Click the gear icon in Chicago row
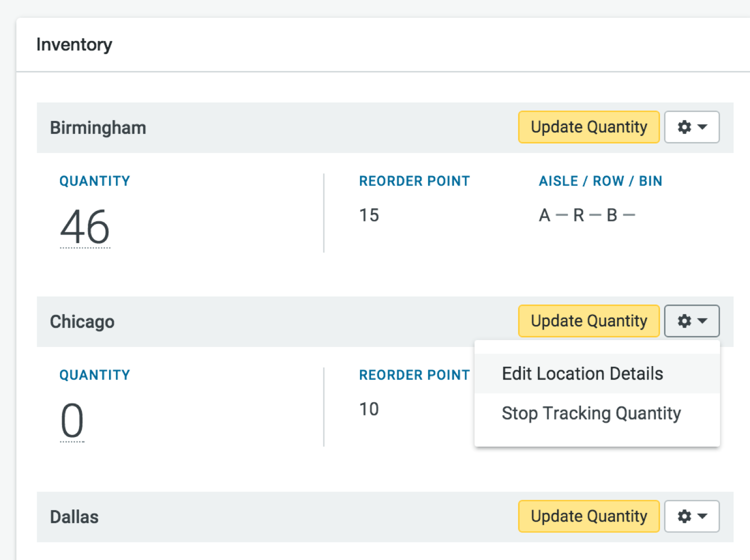This screenshot has height=560, width=750. pyautogui.click(x=684, y=321)
